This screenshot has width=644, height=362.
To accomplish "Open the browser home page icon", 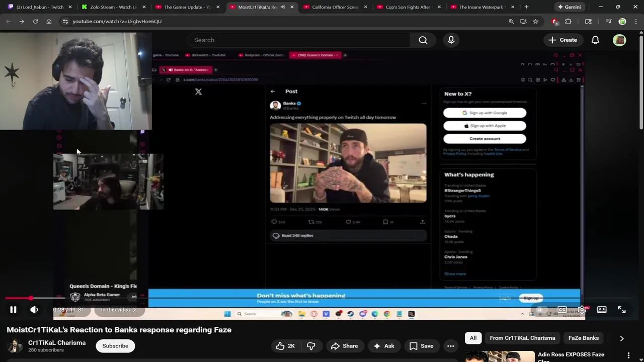I will click(49, 22).
